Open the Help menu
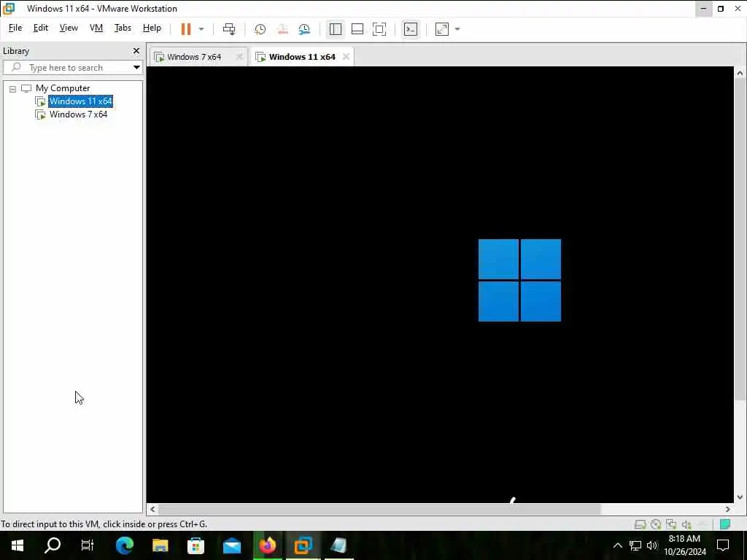747x560 pixels. (x=152, y=28)
